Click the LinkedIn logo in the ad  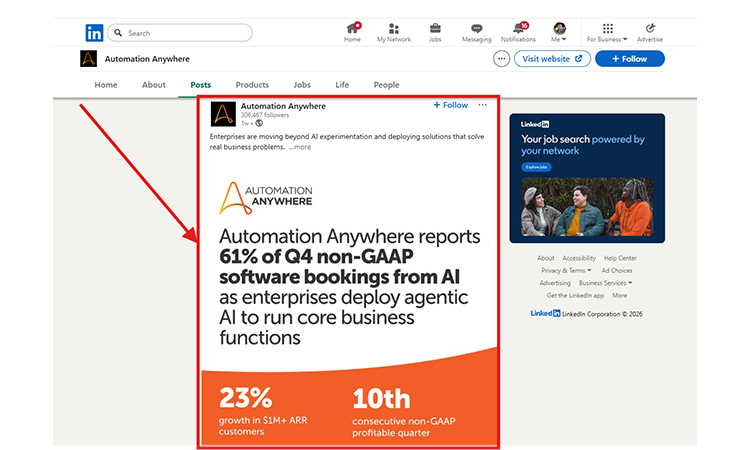pos(535,124)
